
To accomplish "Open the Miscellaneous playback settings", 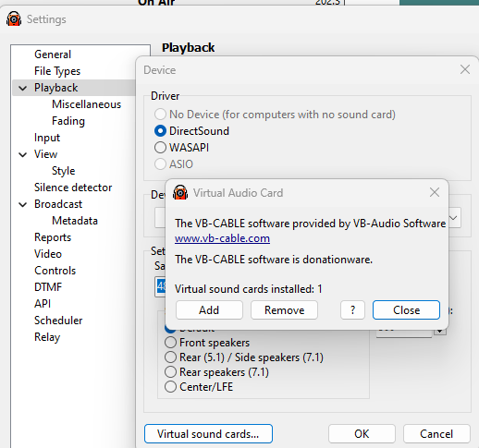I will pos(87,104).
